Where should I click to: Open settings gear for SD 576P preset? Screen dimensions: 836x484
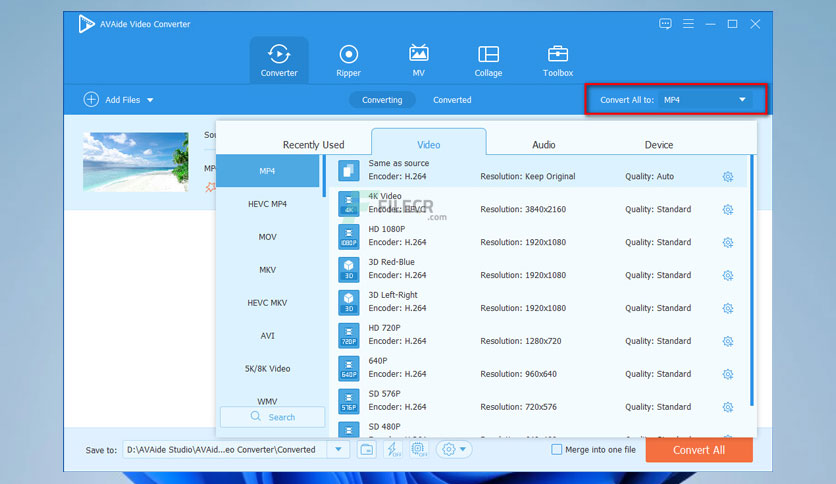[x=728, y=407]
